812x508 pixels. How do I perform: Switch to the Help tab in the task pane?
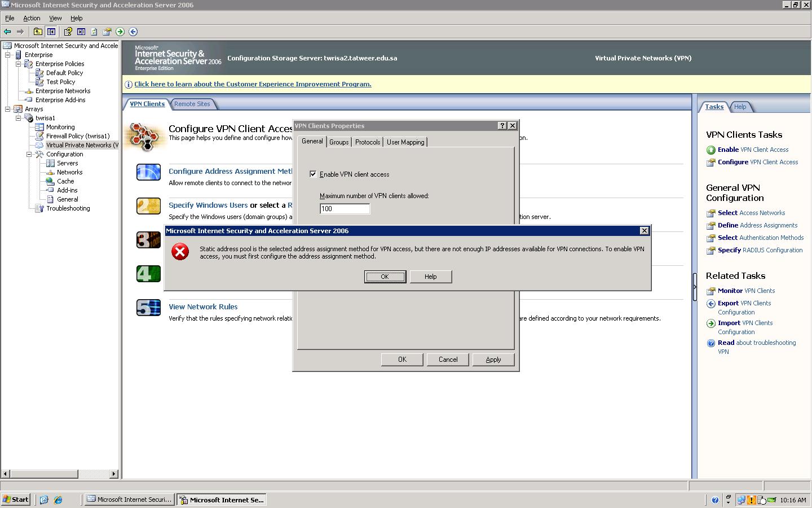[740, 107]
